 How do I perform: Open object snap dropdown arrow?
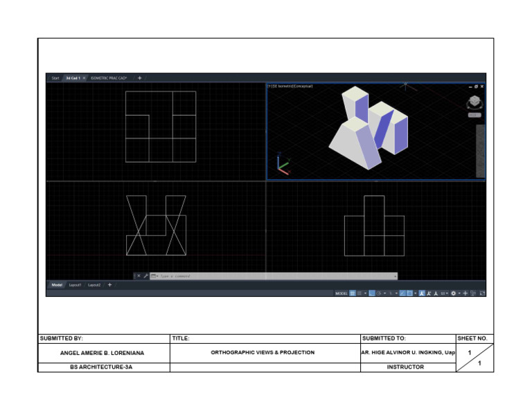point(416,293)
